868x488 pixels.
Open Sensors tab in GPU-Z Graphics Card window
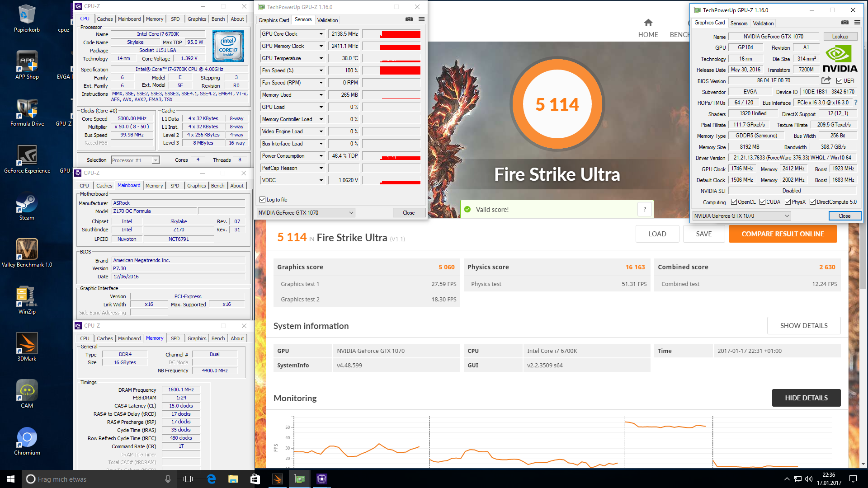tap(739, 23)
